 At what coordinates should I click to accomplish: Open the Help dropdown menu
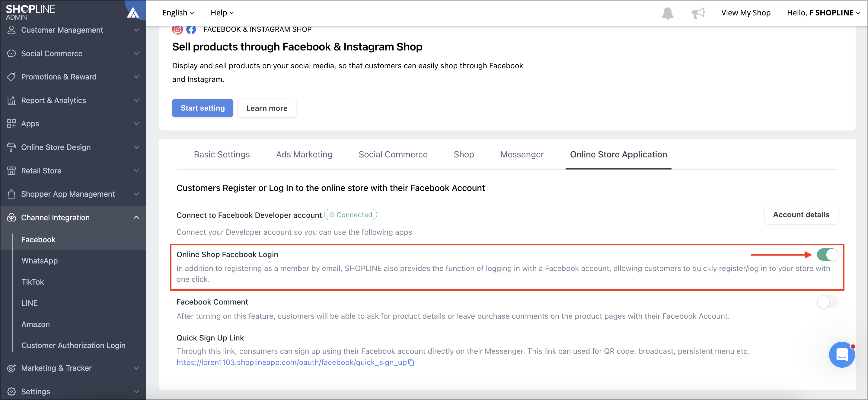pos(222,13)
